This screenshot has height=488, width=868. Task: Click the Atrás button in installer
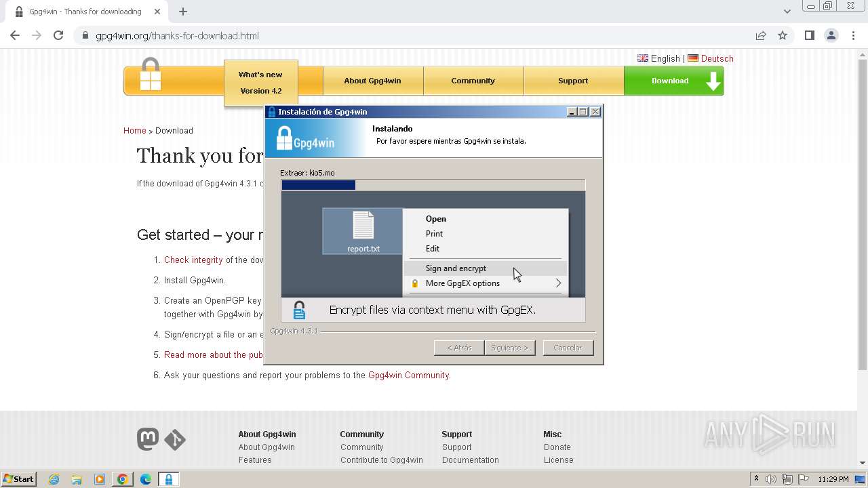[459, 348]
